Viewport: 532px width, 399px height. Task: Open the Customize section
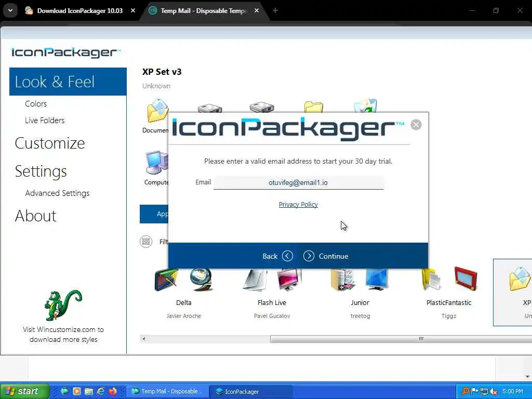(x=50, y=143)
